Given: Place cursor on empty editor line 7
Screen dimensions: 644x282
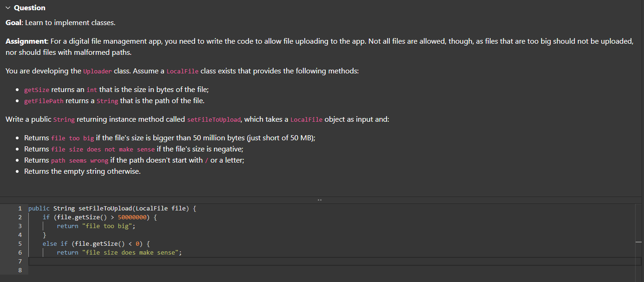Looking at the screenshot, I should point(335,262).
